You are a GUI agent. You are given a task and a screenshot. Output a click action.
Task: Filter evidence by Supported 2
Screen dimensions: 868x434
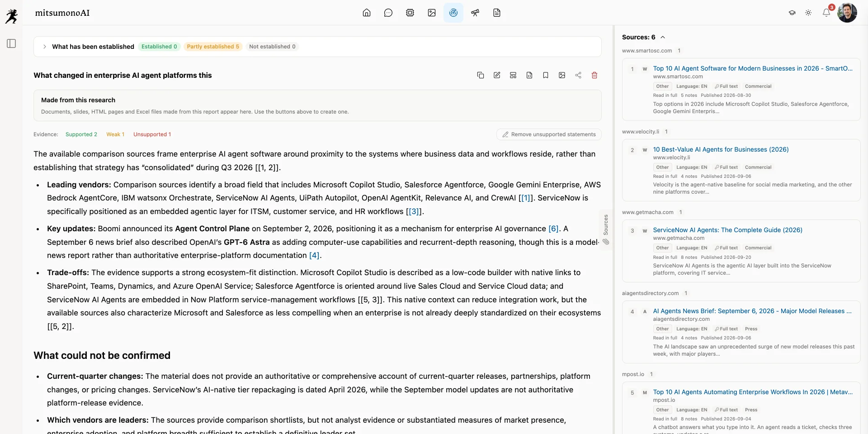coord(81,134)
